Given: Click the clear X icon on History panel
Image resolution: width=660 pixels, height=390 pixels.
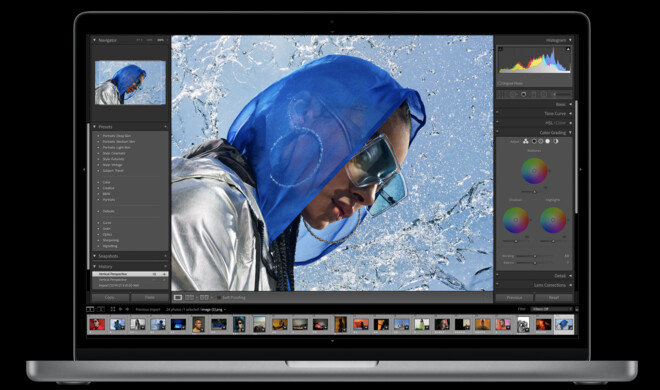Looking at the screenshot, I should click(x=165, y=266).
